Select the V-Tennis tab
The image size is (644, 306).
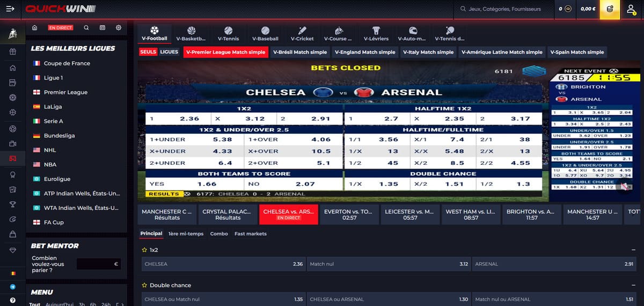click(x=228, y=33)
